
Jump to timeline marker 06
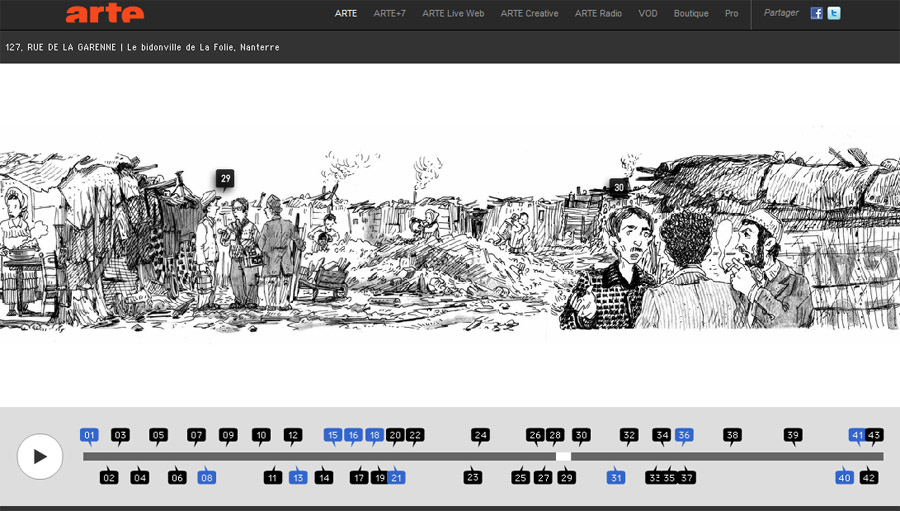(x=177, y=477)
